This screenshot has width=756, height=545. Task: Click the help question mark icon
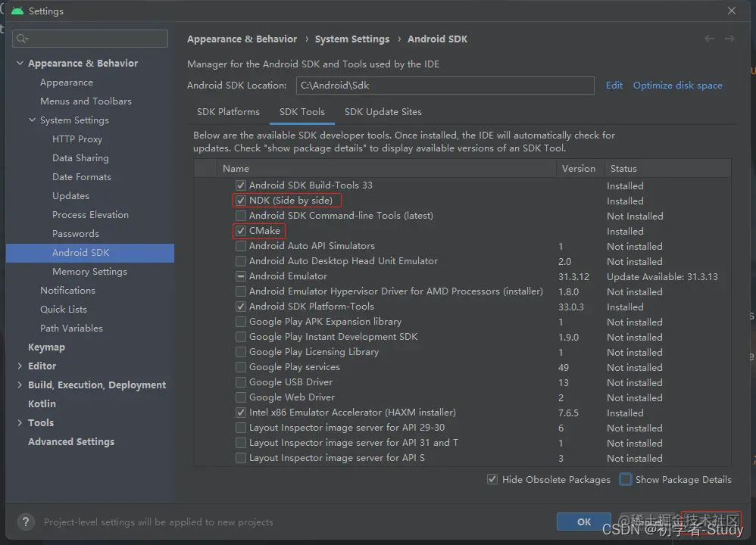[x=26, y=522]
